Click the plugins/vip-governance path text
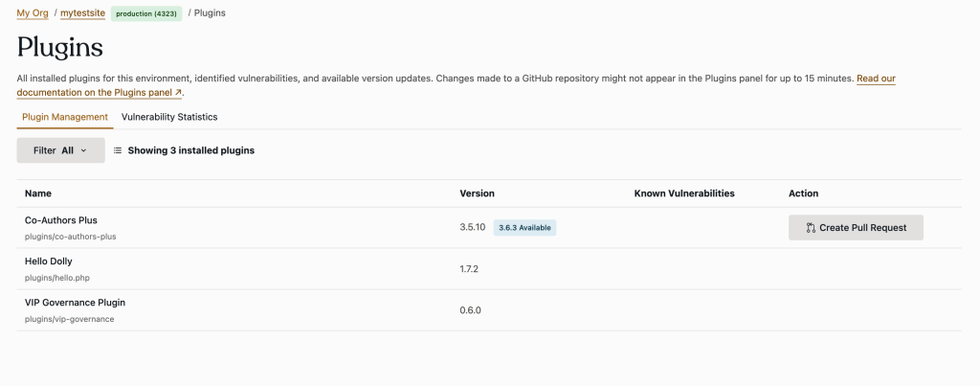980x386 pixels. point(69,319)
